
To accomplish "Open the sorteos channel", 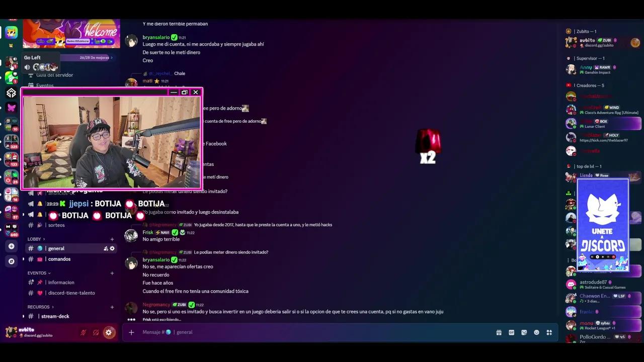I will [70, 225].
